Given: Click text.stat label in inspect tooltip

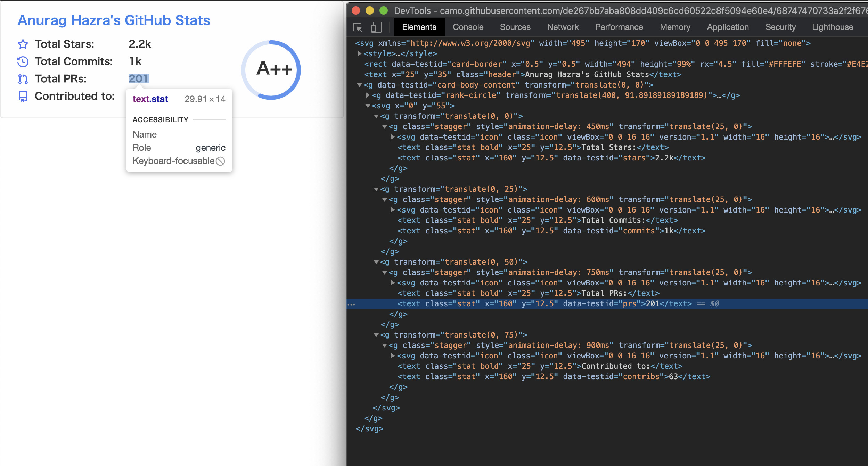Looking at the screenshot, I should pos(150,99).
